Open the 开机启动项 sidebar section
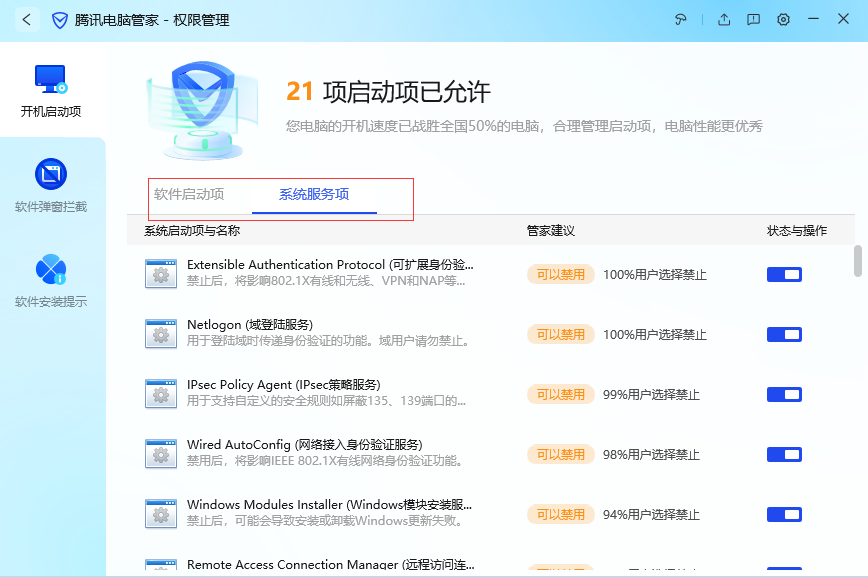Viewport: 868px width, 577px height. (51, 91)
